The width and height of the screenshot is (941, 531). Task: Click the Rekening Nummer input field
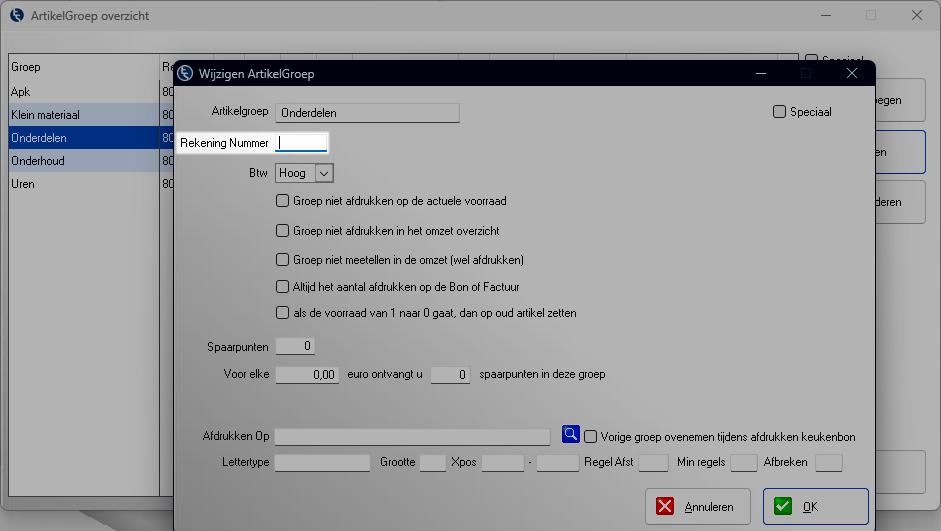tap(301, 143)
